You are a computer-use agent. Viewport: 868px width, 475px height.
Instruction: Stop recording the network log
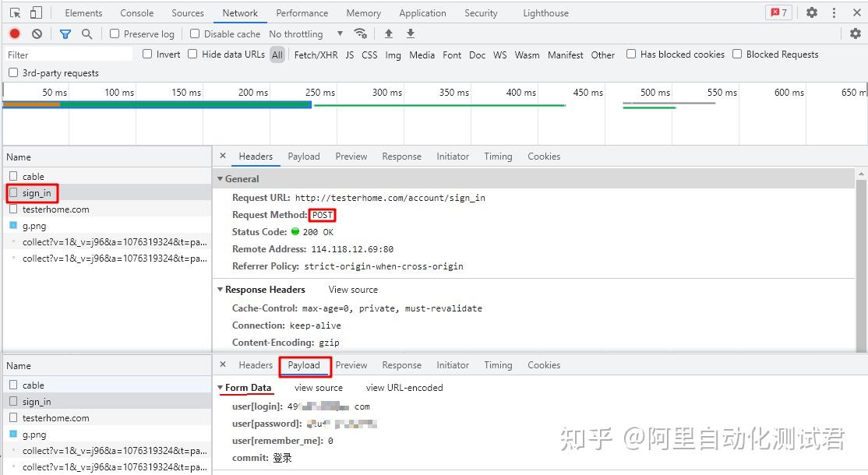pos(15,33)
